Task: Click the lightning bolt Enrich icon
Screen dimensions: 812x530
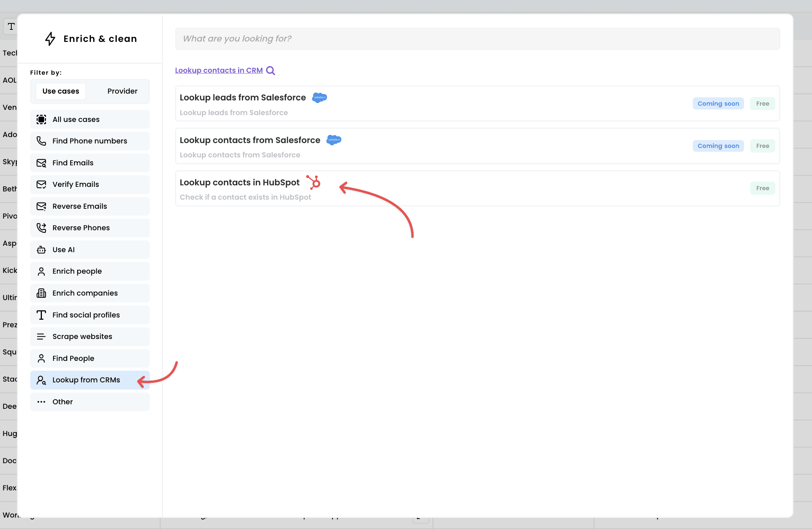Action: 50,39
